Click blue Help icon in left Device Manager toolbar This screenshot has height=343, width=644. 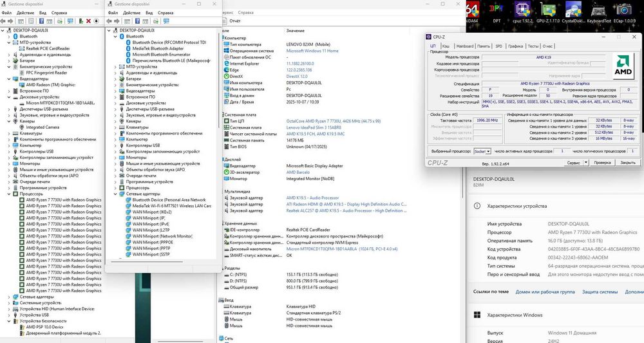41,21
